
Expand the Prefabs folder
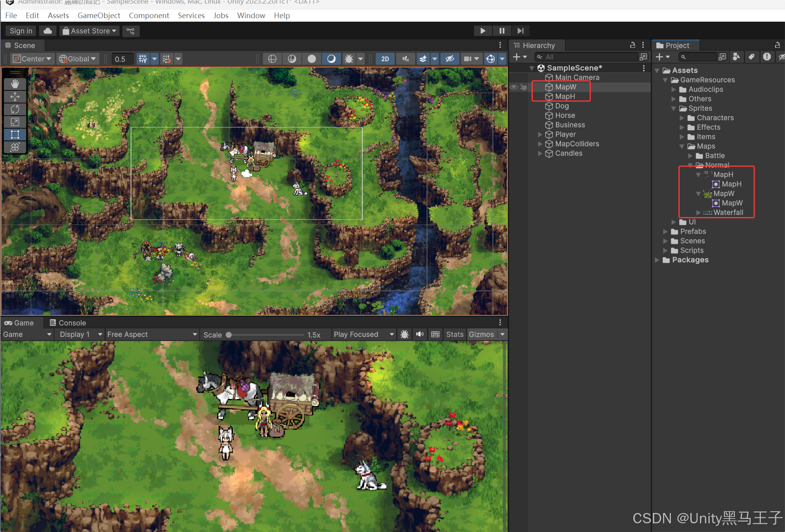(665, 231)
